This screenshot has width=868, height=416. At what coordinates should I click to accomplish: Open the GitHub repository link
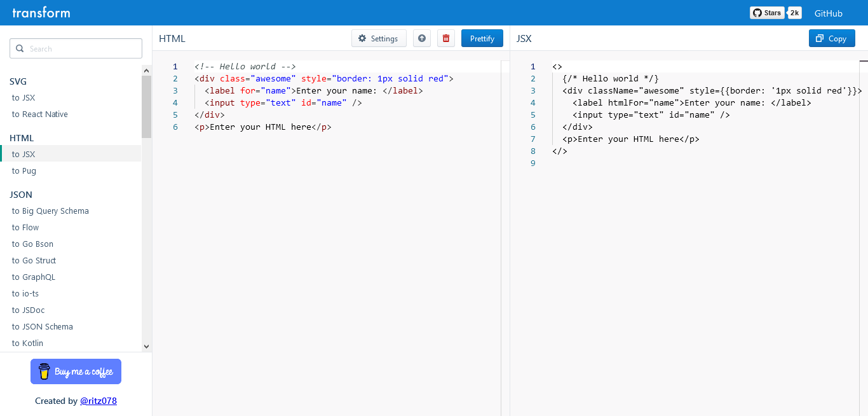(x=828, y=13)
